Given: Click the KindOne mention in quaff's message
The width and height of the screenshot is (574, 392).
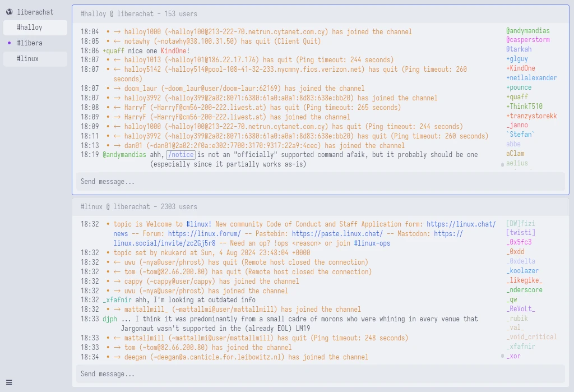Looking at the screenshot, I should click(174, 50).
